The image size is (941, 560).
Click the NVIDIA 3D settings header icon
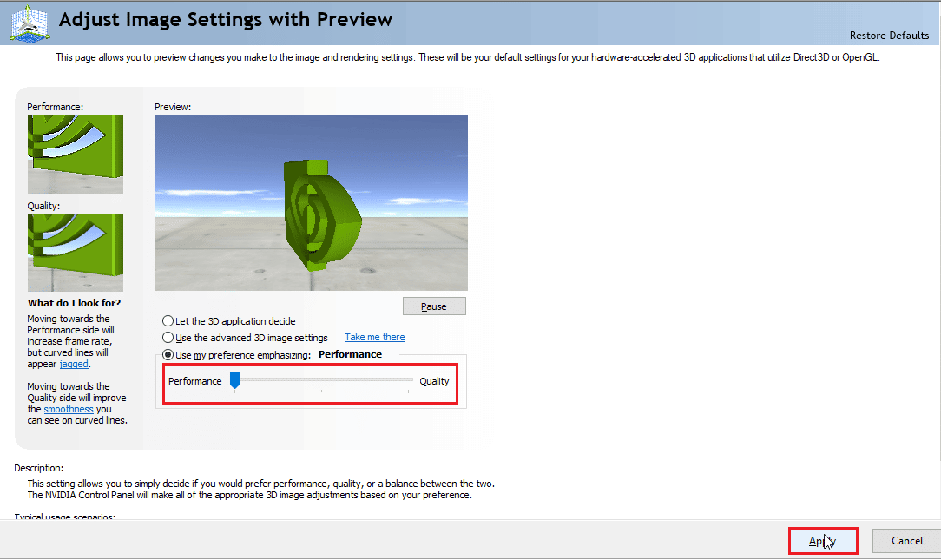coord(30,23)
